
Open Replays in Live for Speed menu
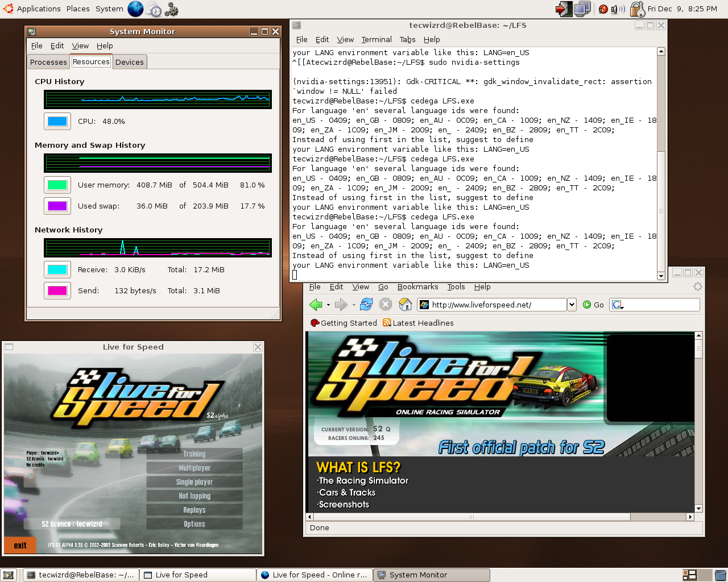[x=195, y=510]
